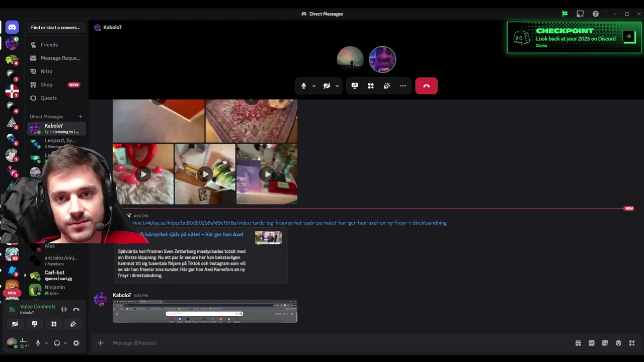Open the bell icon server with 3 badge
644x362 pixels.
point(12,270)
